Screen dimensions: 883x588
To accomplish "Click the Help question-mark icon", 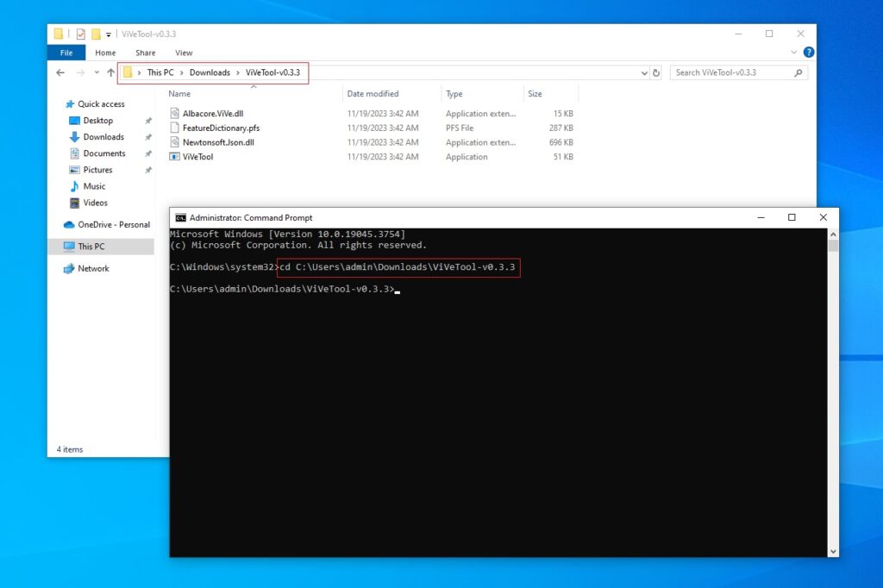I will pos(808,53).
